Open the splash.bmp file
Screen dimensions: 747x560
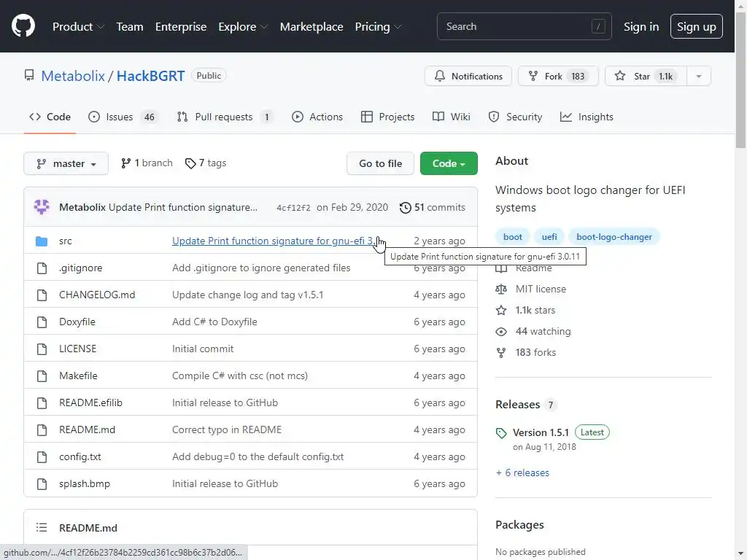point(85,484)
